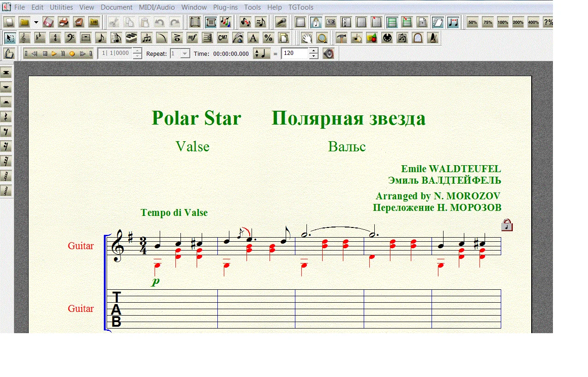Screen dimensions: 588x377
Task: Toggle the note spacing arrows button
Action: (453, 22)
